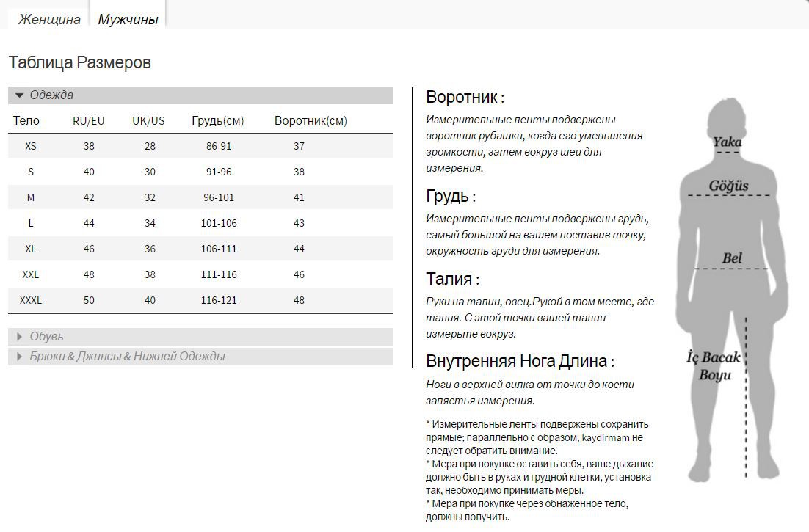Click the Воротник heading

(465, 97)
